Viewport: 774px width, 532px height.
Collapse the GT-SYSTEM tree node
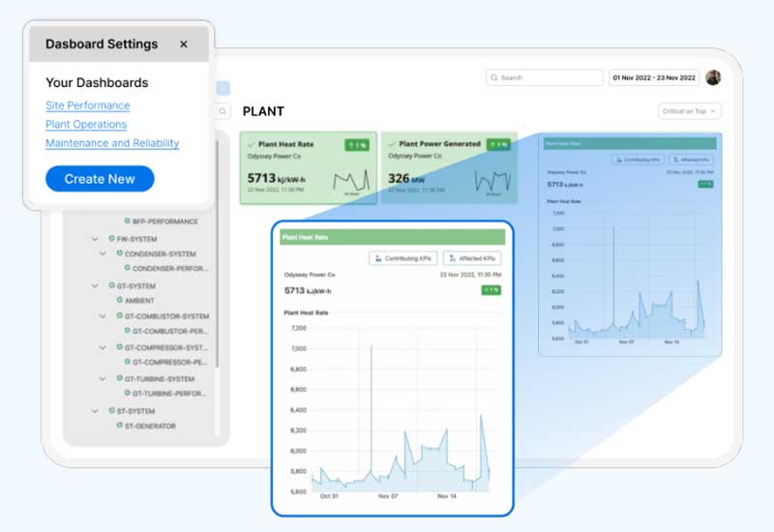point(95,286)
